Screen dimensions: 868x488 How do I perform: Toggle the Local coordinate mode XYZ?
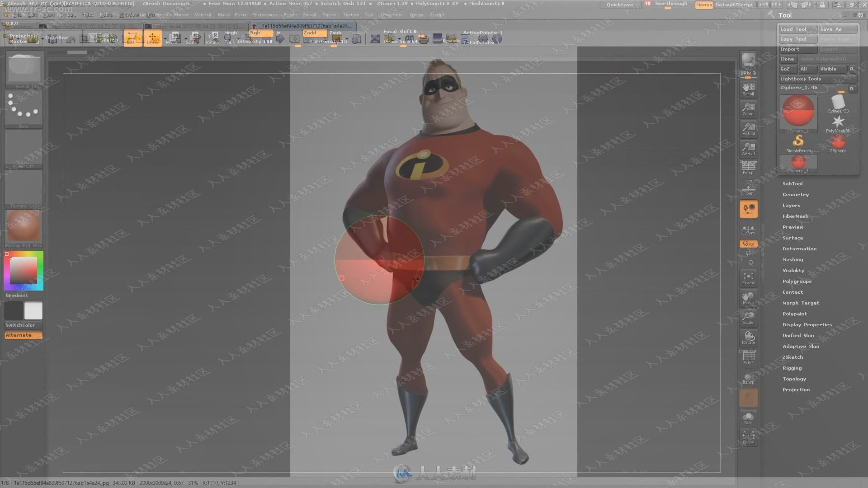749,244
